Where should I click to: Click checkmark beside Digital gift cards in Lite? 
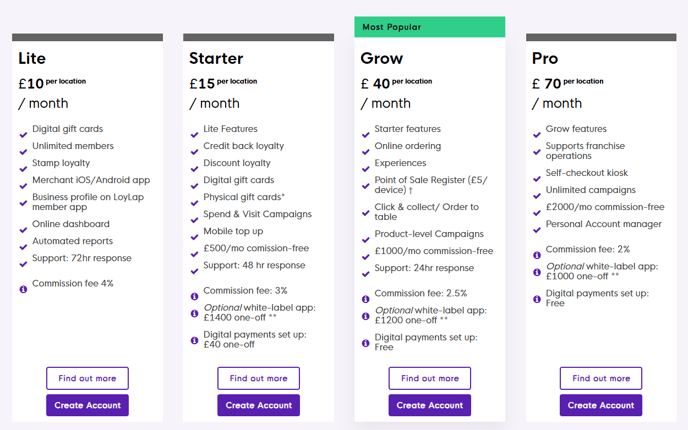[x=23, y=135]
